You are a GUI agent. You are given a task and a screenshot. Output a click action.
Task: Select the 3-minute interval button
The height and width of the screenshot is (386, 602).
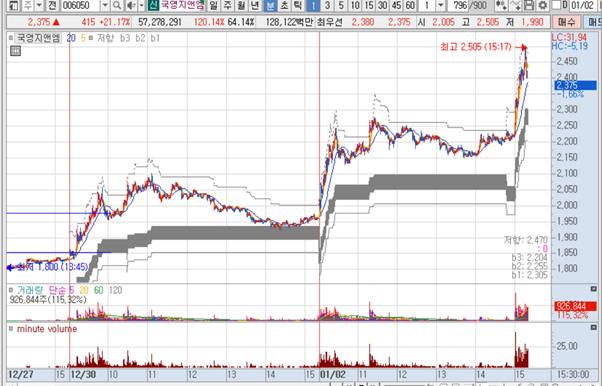tap(327, 5)
